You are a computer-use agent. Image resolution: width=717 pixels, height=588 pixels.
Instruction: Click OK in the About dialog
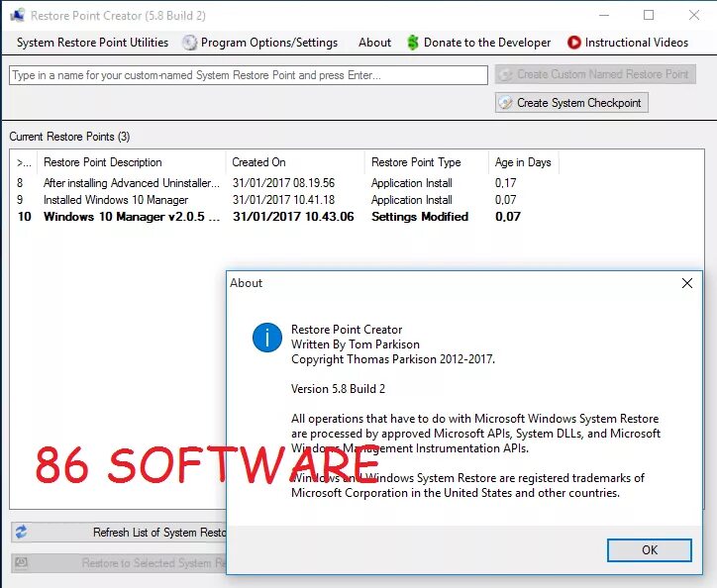click(650, 549)
